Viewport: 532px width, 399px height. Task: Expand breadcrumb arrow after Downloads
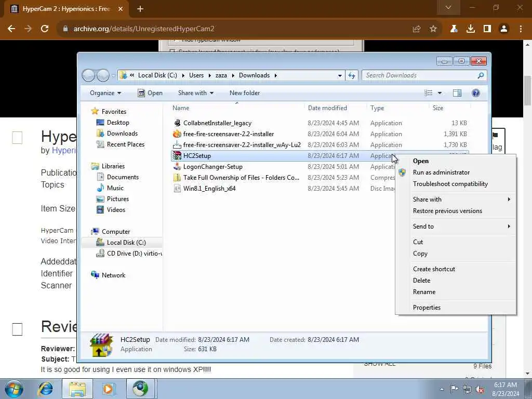(x=275, y=75)
